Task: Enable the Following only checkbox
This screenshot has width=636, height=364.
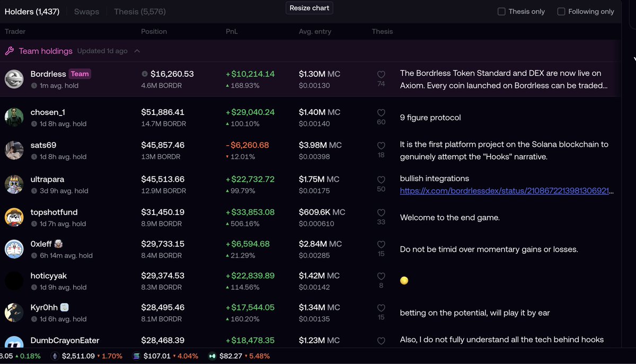Action: [x=561, y=12]
